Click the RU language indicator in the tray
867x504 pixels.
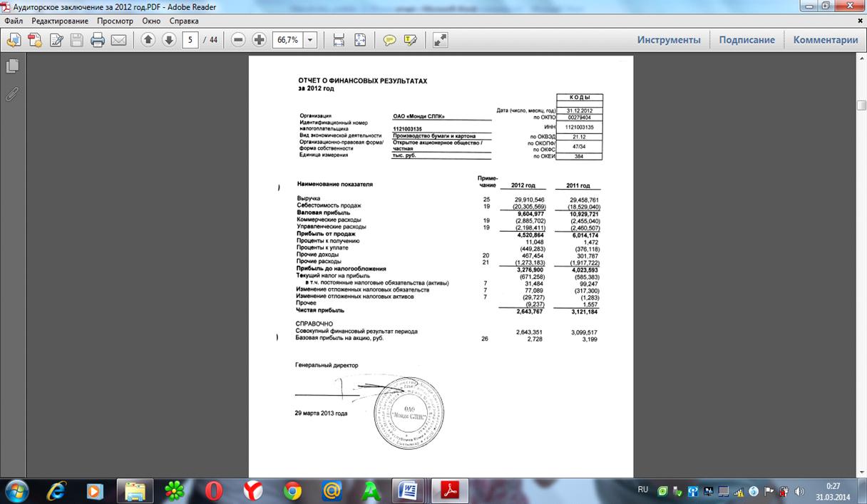pyautogui.click(x=642, y=490)
